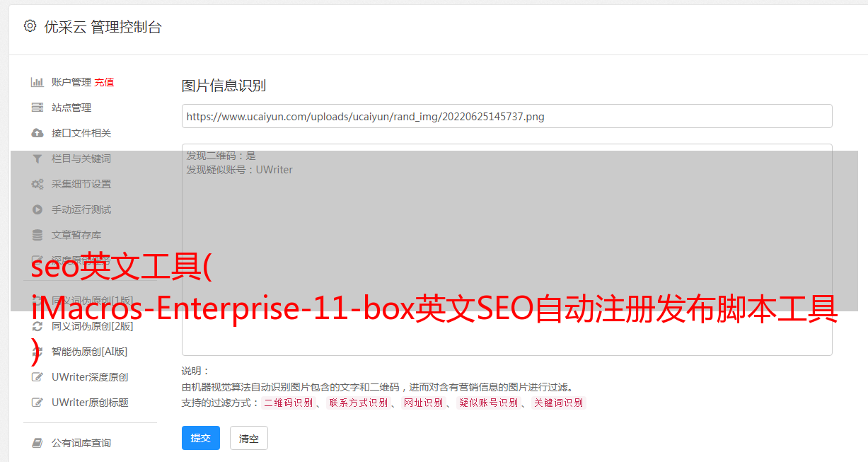This screenshot has height=462, width=868.
Task: Click the refresh icon for 同义词伪原创[2版]
Action: (x=37, y=326)
